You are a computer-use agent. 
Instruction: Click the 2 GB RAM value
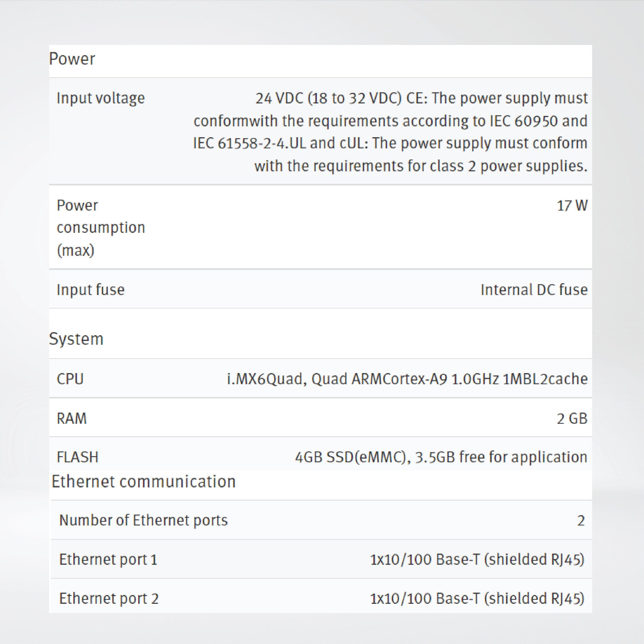(x=572, y=418)
